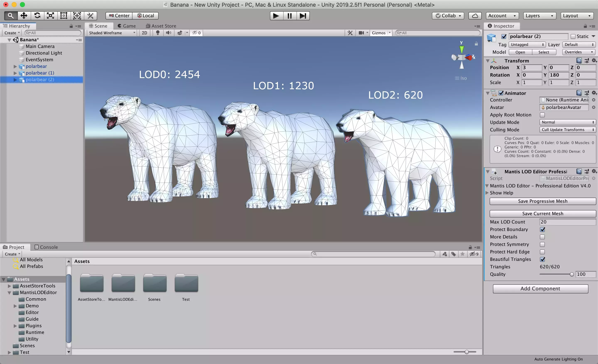Screen dimensions: 598x364
Task: Enable the Protect Symmetry checkbox
Action: (x=542, y=244)
